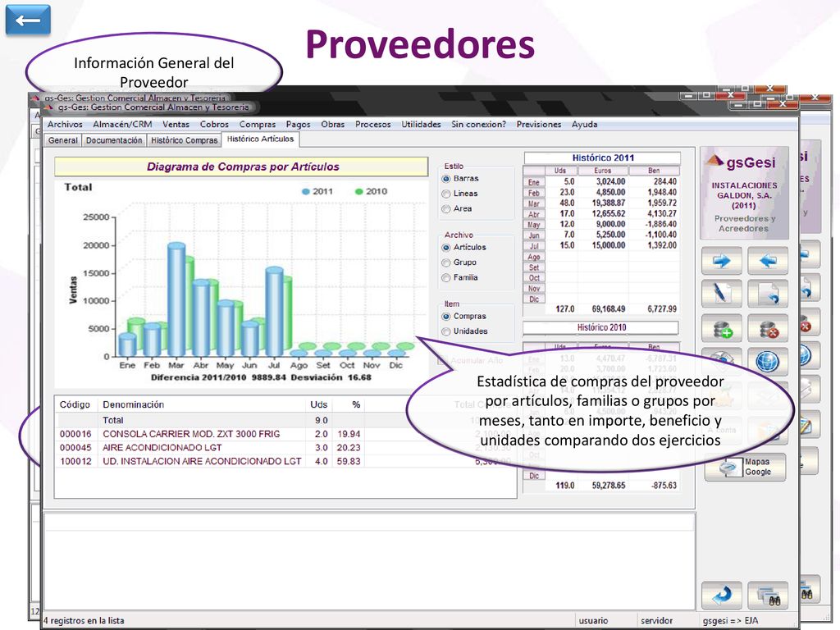Click the Código column header
Viewport: 840px width, 630px height.
[75, 404]
